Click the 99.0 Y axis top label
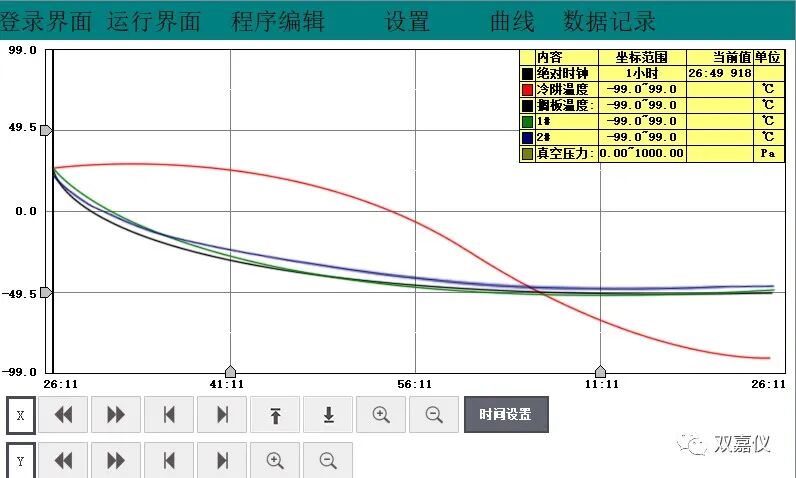This screenshot has width=796, height=478. tap(22, 50)
